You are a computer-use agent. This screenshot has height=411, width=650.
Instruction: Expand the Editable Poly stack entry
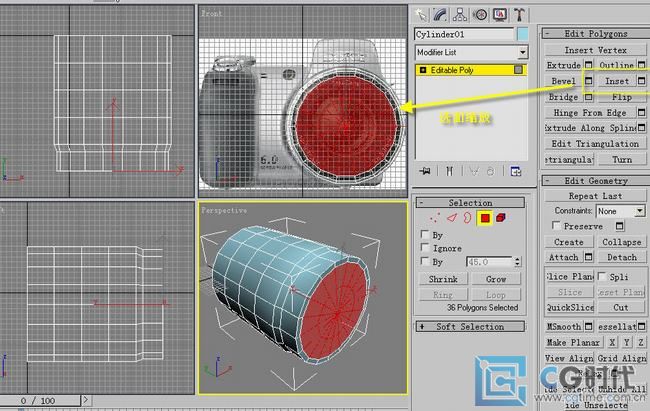click(x=423, y=70)
